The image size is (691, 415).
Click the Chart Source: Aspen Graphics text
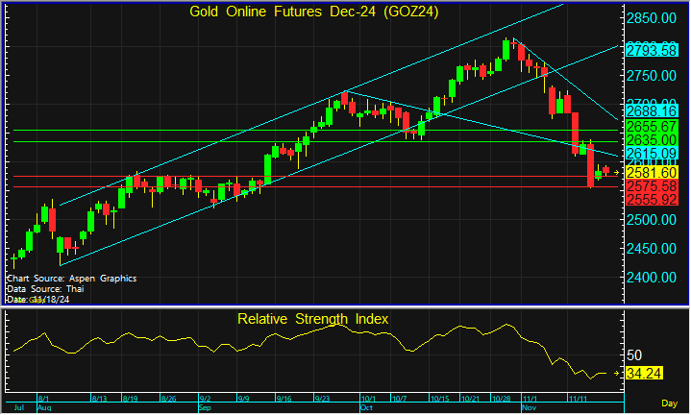click(71, 278)
